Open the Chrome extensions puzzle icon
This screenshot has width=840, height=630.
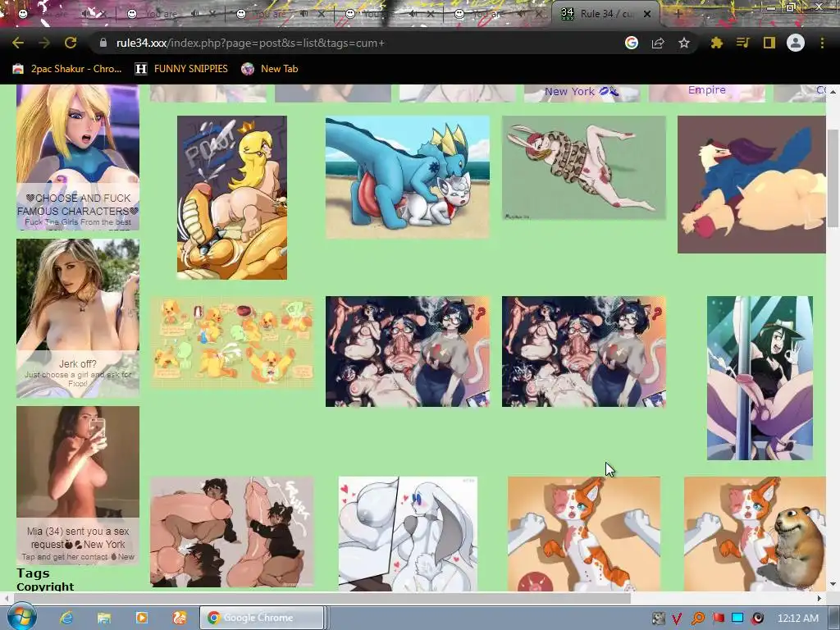click(x=717, y=43)
